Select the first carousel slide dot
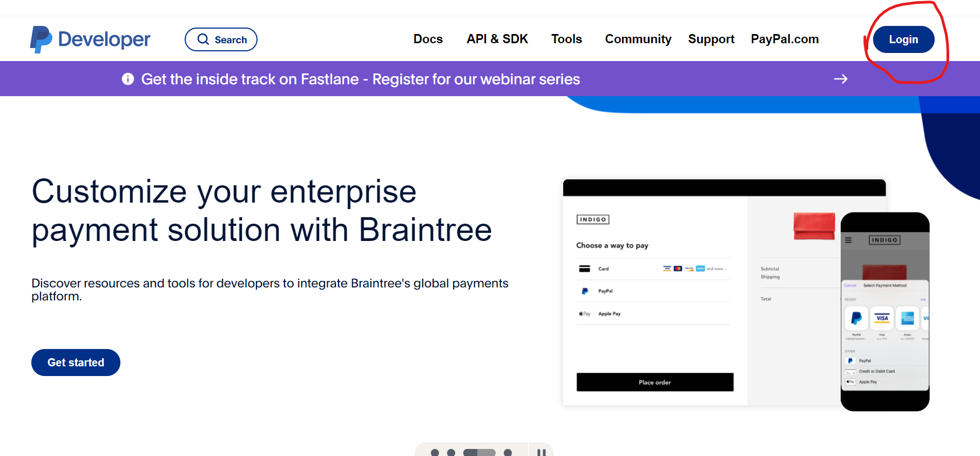Screen dimensions: 980x456 click(435, 453)
